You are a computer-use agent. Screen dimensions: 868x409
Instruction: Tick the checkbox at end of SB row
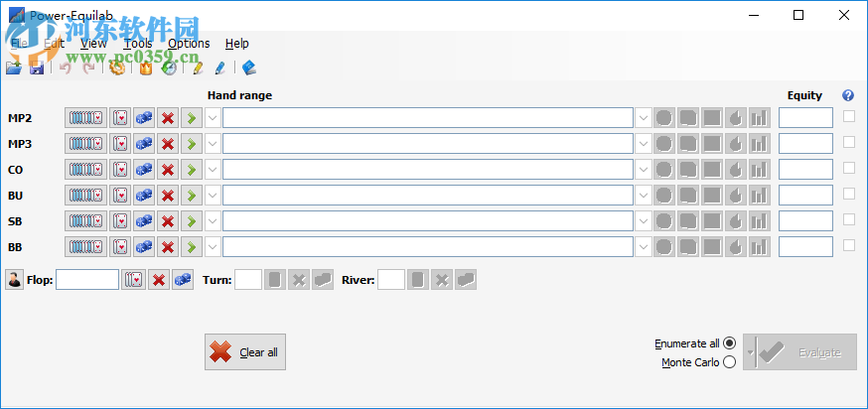click(848, 219)
